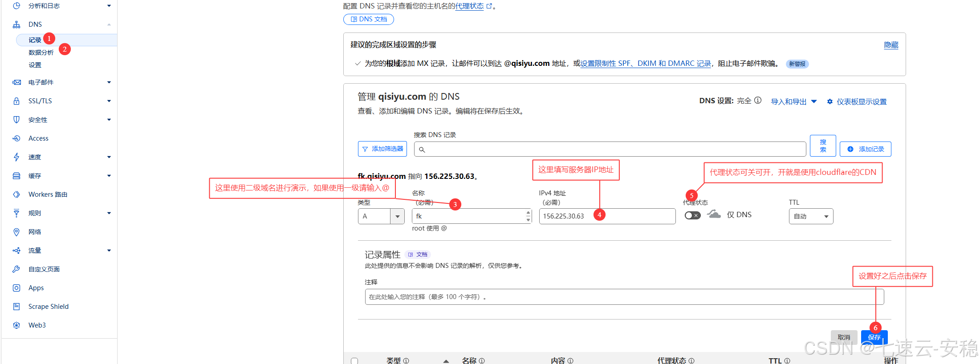Expand the Security sidebar section
The image size is (980, 364).
pos(109,120)
